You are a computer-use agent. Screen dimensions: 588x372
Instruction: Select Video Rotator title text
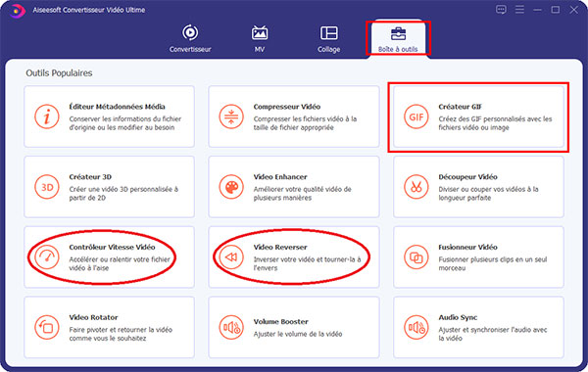point(93,317)
